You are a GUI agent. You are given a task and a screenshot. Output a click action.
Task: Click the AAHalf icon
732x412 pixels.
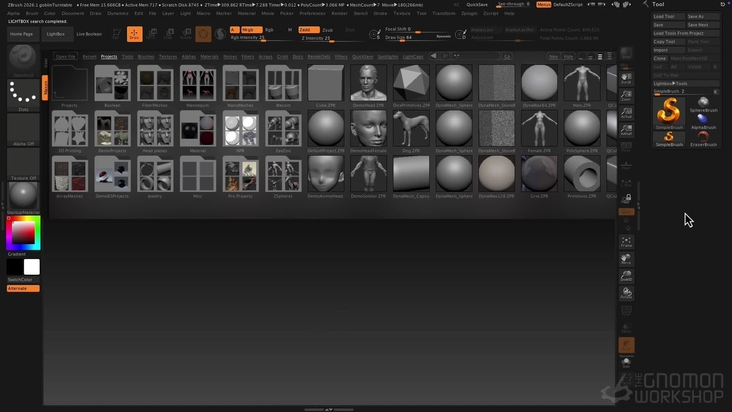click(x=626, y=130)
